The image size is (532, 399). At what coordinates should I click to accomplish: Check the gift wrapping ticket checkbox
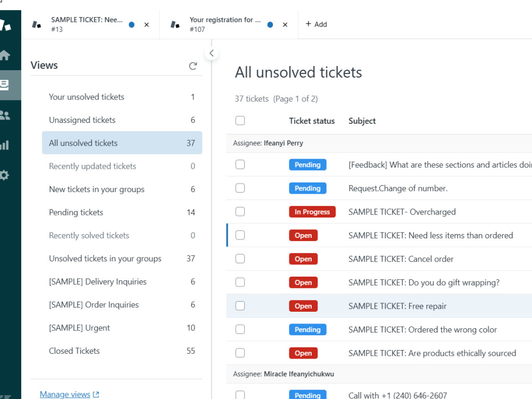click(240, 282)
